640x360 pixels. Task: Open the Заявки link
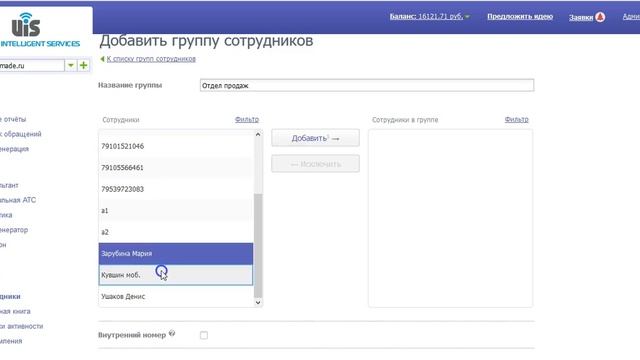[581, 17]
